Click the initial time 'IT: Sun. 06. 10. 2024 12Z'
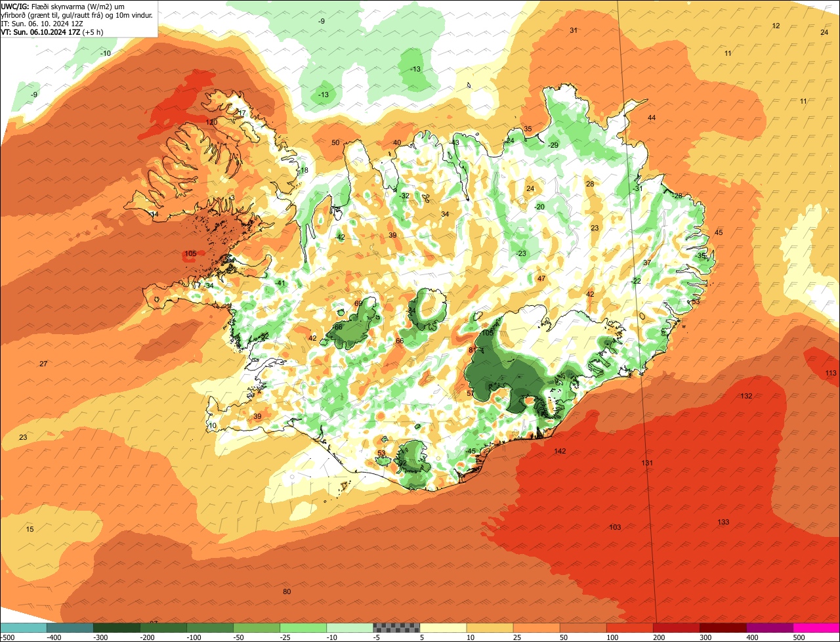 click(x=42, y=23)
